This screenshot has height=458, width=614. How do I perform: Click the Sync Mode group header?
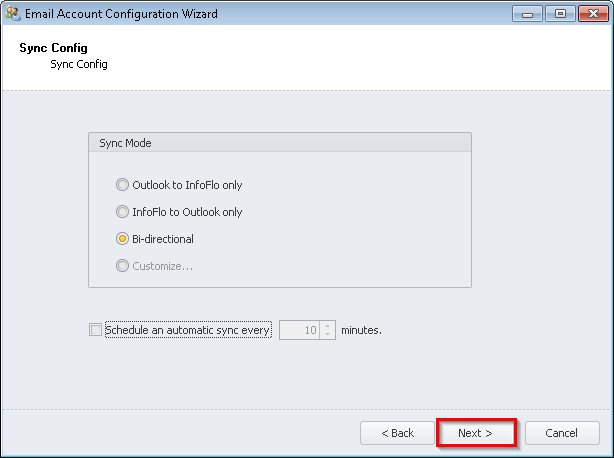[x=125, y=143]
